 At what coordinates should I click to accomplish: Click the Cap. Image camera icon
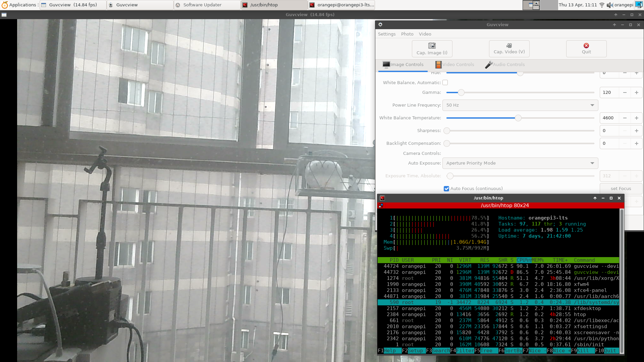[432, 46]
